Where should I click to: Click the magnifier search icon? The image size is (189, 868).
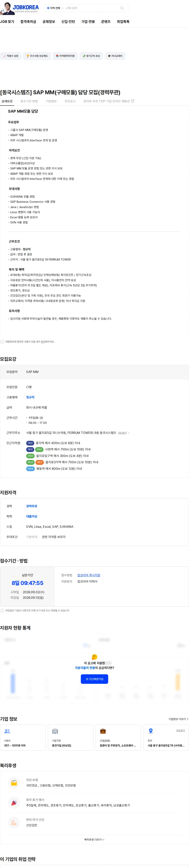point(122,8)
